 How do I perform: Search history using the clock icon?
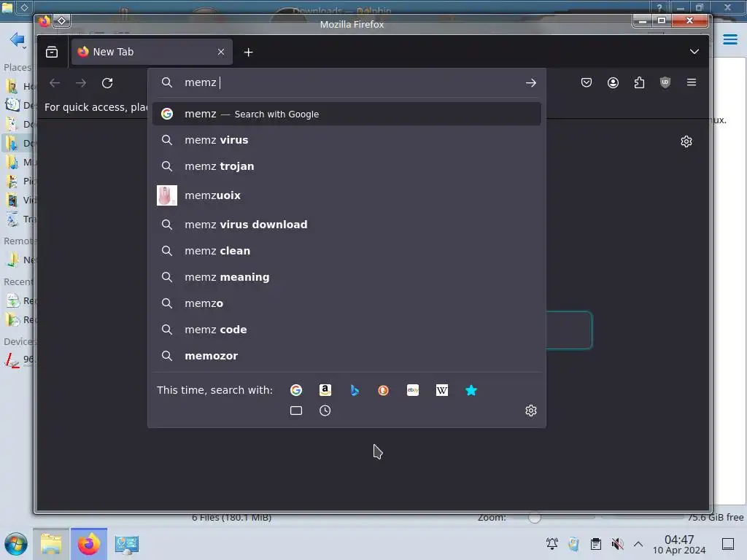325,411
